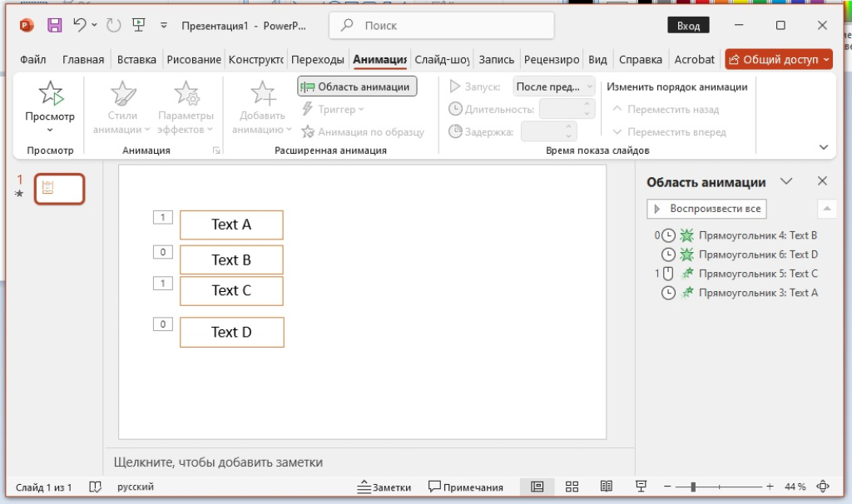Image resolution: width=852 pixels, height=504 pixels.
Task: Click the Preview star icon in ribbon
Action: point(50,93)
